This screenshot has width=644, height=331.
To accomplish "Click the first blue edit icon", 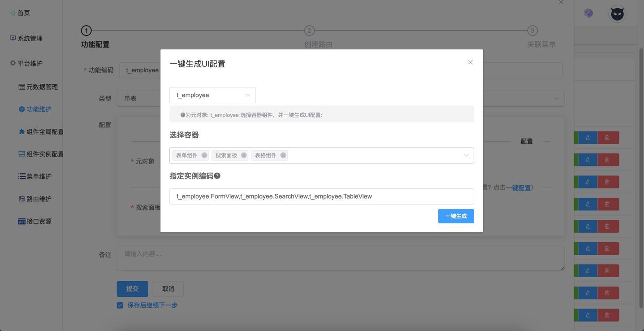I will [588, 138].
